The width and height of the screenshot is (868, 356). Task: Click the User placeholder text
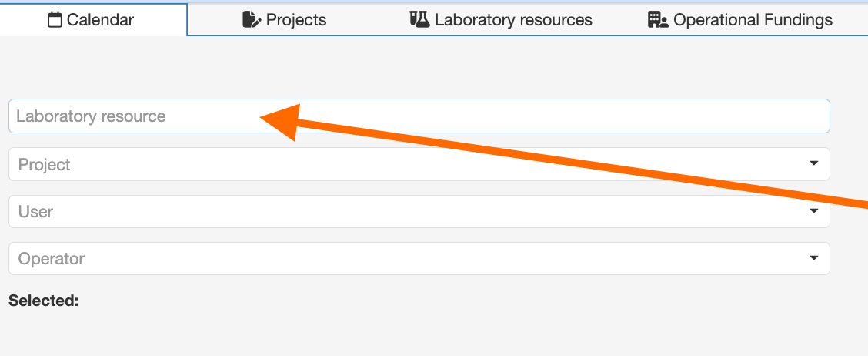coord(35,211)
